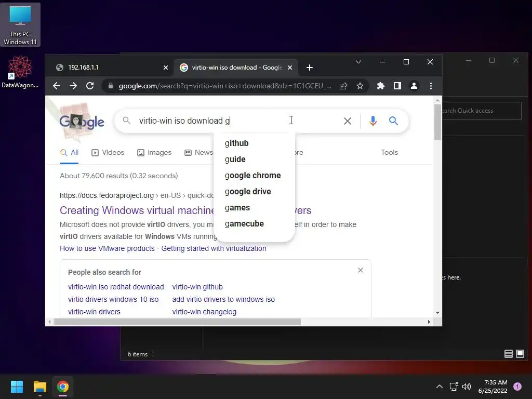Switch to Images results
532x399 pixels.
154,153
